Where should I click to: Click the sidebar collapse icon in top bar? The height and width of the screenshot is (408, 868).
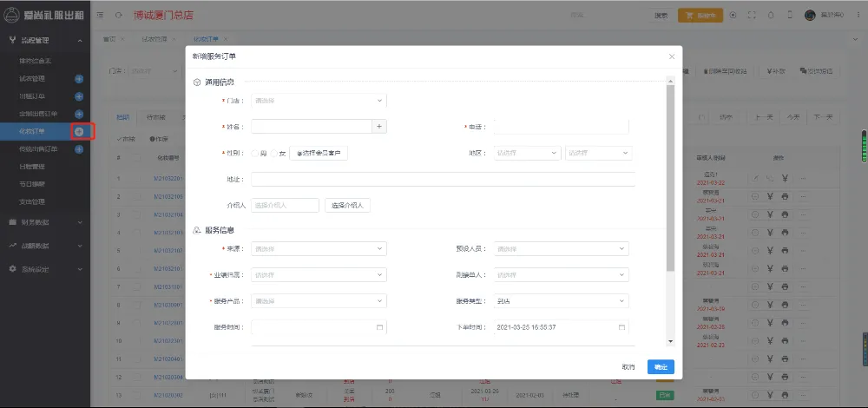(x=100, y=15)
